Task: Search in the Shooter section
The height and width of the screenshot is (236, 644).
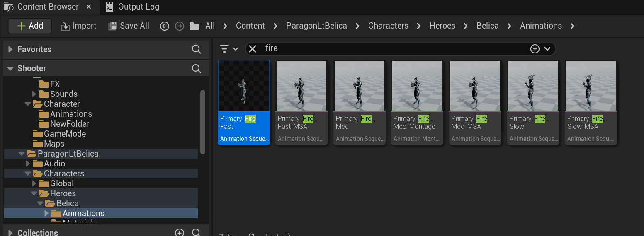Action: tap(197, 68)
